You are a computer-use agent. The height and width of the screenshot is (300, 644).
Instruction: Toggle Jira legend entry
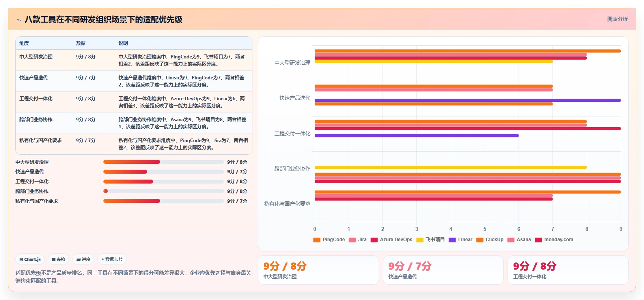point(358,240)
